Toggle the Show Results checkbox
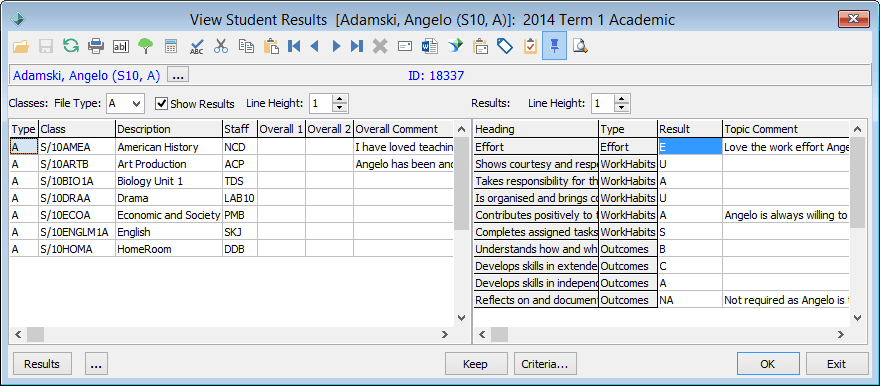The height and width of the screenshot is (386, 880). tap(162, 104)
